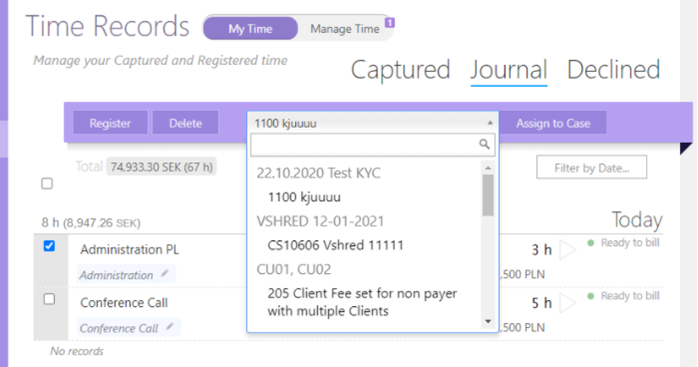Select CS10606 Vshred 11111 from the list
Screen dimensions: 698x367
(335, 245)
